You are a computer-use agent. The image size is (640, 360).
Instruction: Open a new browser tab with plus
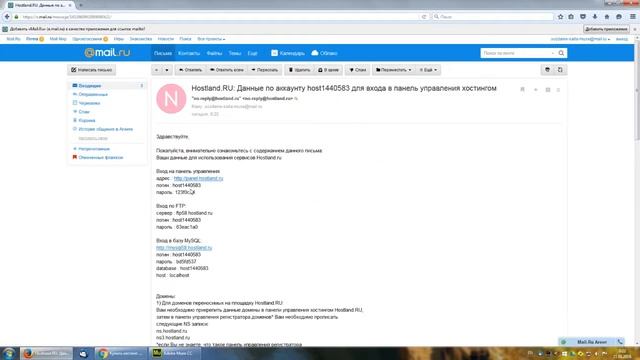pyautogui.click(x=80, y=5)
